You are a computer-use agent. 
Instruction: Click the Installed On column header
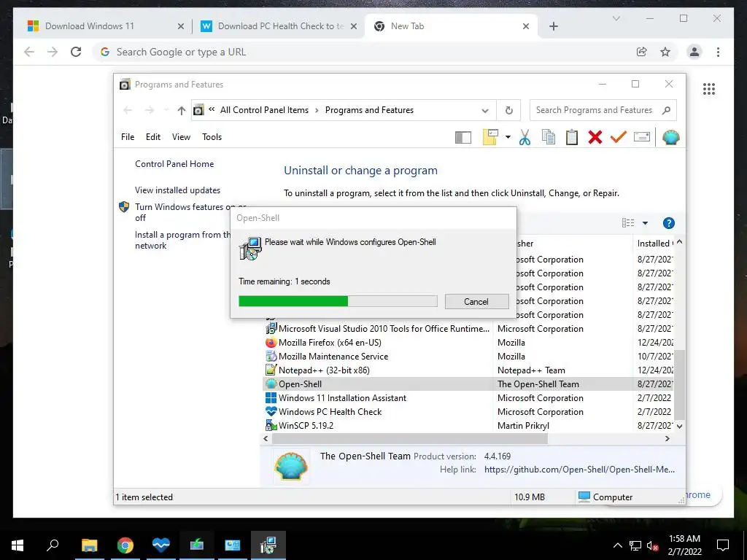point(654,244)
